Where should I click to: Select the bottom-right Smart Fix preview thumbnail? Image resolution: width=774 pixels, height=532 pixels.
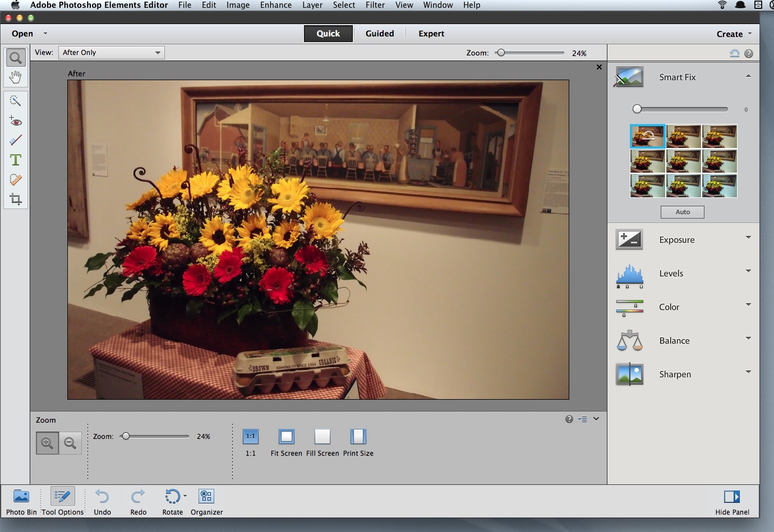point(719,186)
